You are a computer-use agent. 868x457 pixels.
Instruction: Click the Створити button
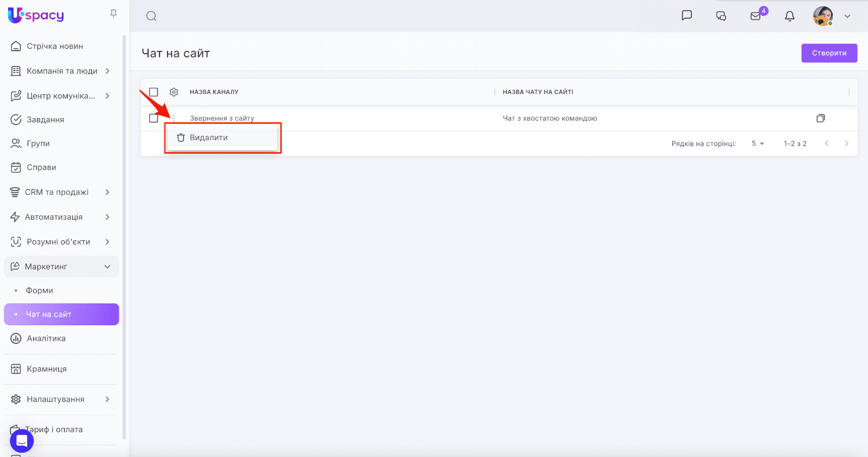click(829, 53)
